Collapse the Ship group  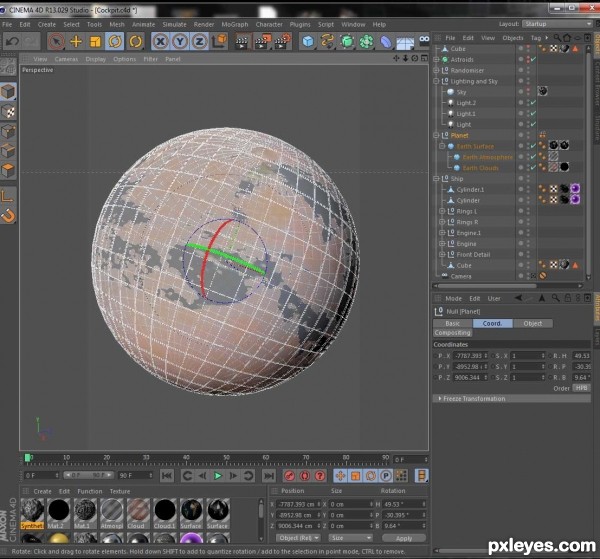tap(436, 179)
